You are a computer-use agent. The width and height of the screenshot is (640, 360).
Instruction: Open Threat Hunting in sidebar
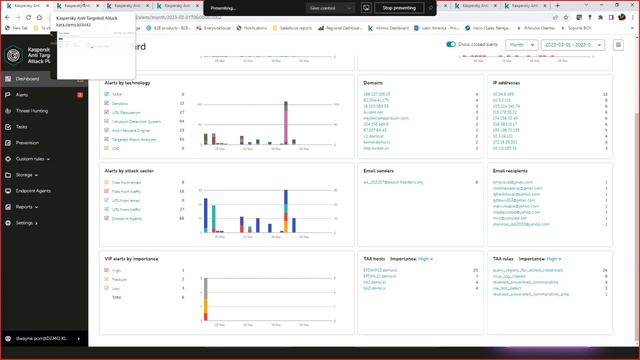click(31, 111)
